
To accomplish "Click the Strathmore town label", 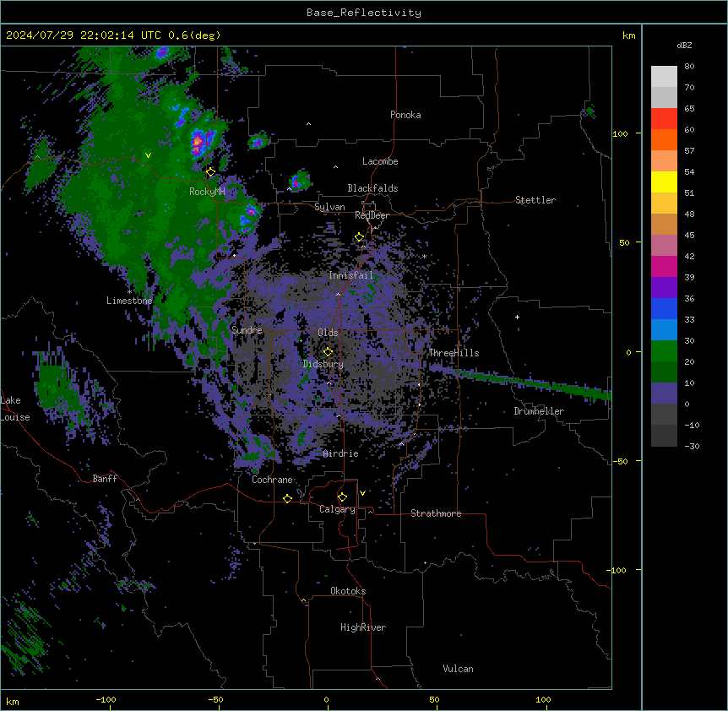I will click(x=436, y=513).
